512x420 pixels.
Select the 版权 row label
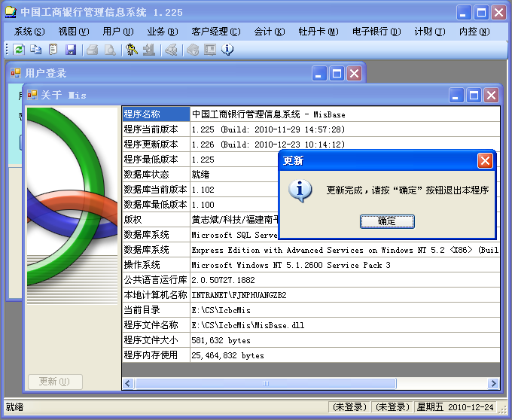tap(156, 220)
